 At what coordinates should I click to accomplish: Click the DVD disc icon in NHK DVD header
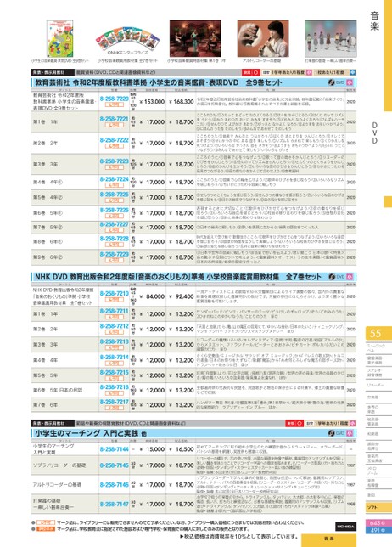(332, 277)
